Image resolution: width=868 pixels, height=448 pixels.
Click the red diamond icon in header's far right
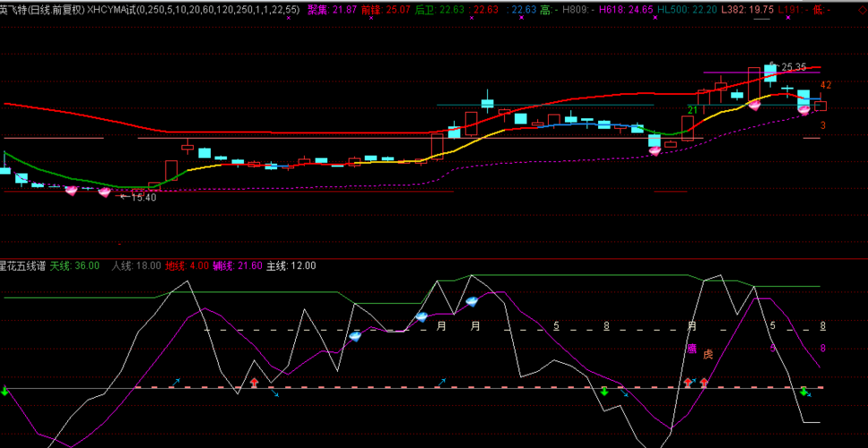tap(863, 9)
